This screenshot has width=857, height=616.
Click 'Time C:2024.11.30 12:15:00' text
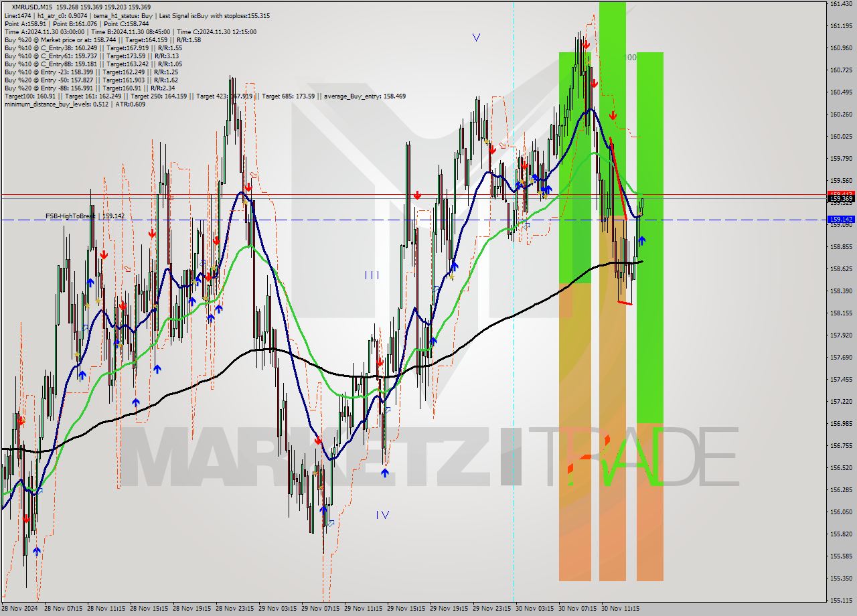[216, 31]
